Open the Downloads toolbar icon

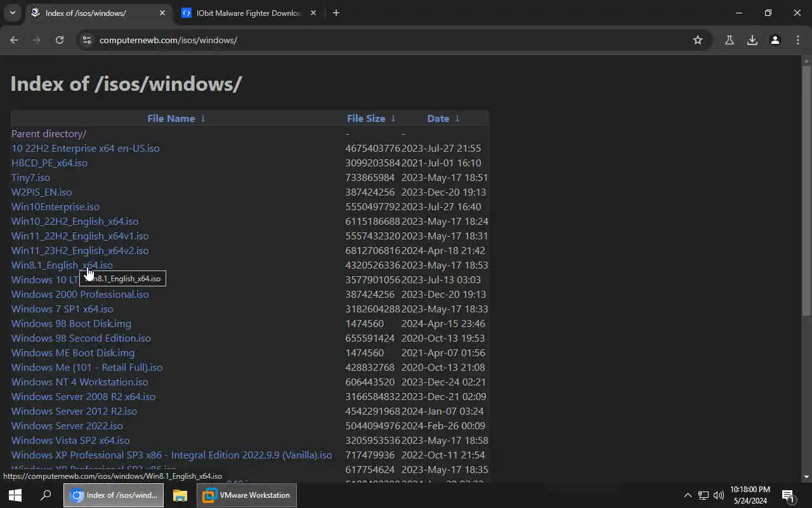click(752, 40)
